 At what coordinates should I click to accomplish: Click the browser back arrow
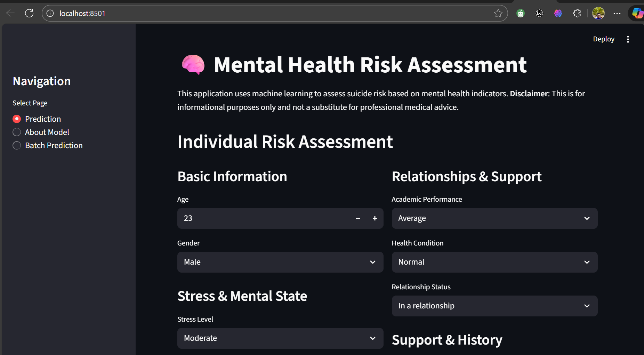coord(10,13)
